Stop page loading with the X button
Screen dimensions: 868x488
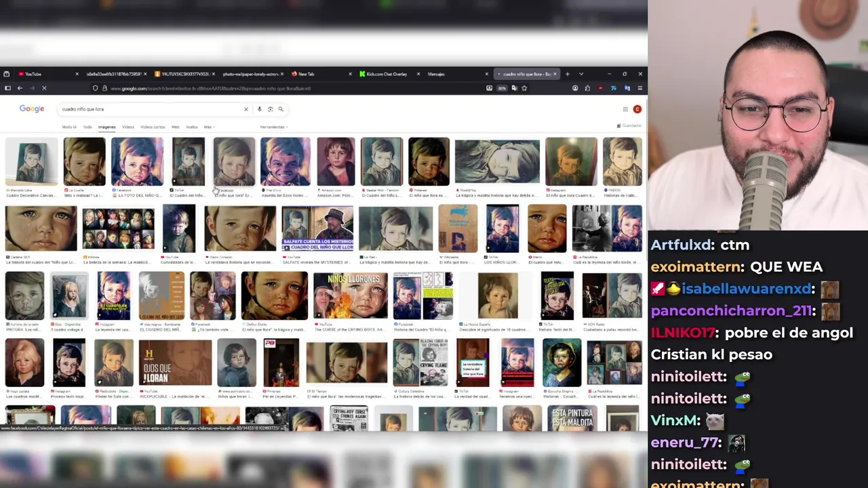(x=44, y=88)
